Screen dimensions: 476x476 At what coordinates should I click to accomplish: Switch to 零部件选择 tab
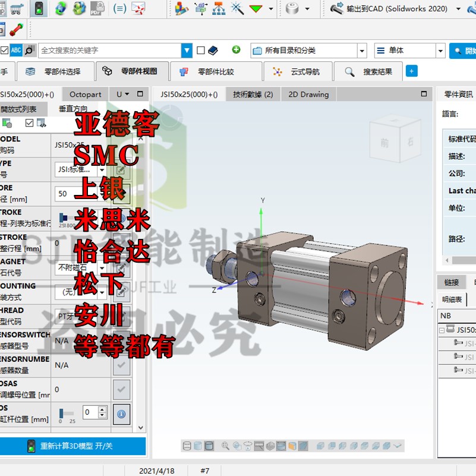pyautogui.click(x=56, y=72)
